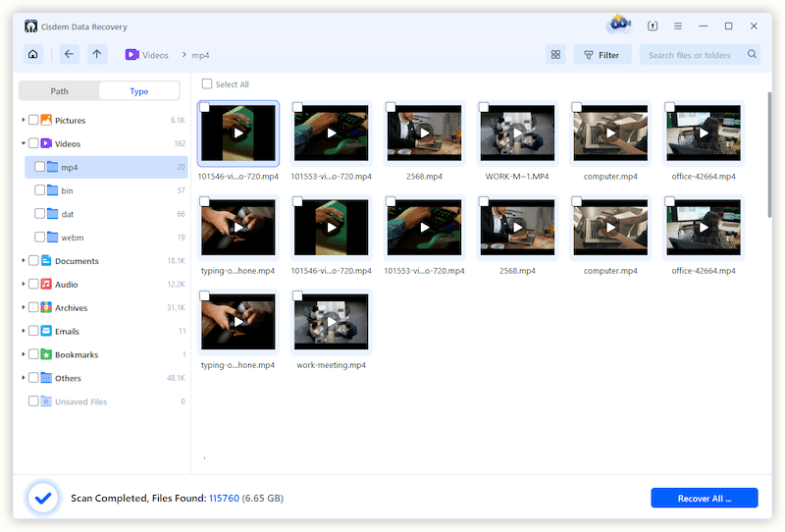Click the Videos category icon

46,143
